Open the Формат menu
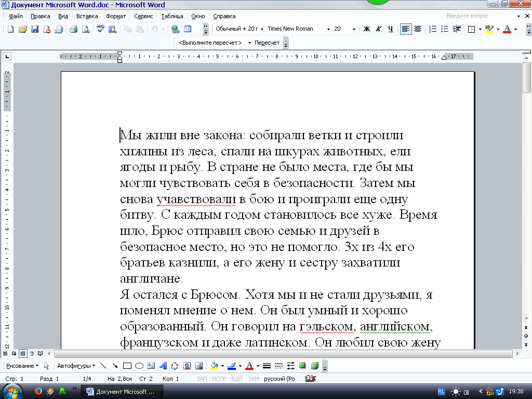The height and width of the screenshot is (399, 532). (116, 16)
